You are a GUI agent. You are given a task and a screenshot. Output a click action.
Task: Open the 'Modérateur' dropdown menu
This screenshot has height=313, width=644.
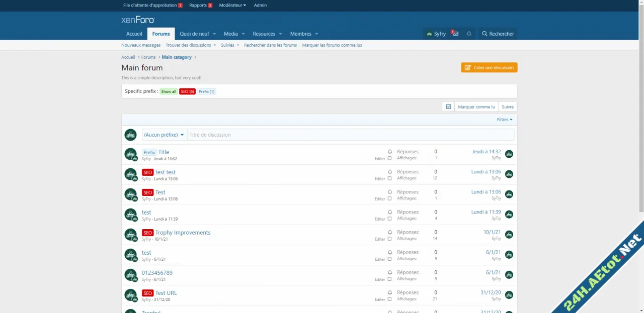232,5
